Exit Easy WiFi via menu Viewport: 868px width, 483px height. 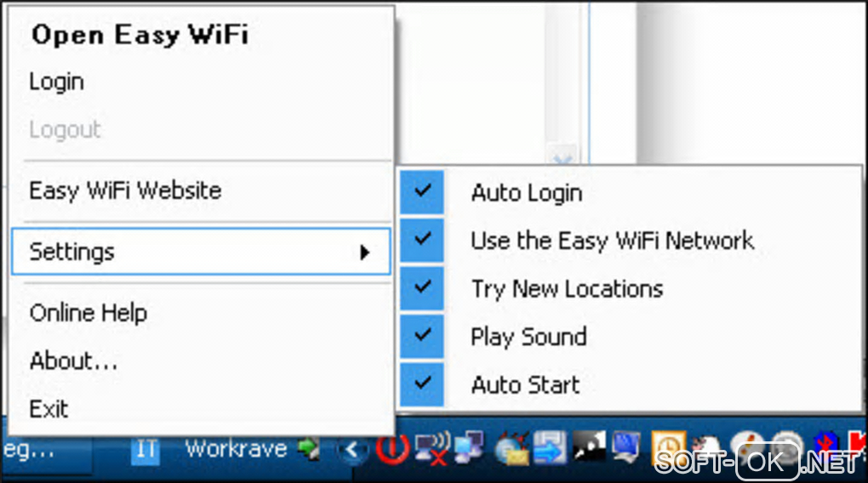[49, 409]
